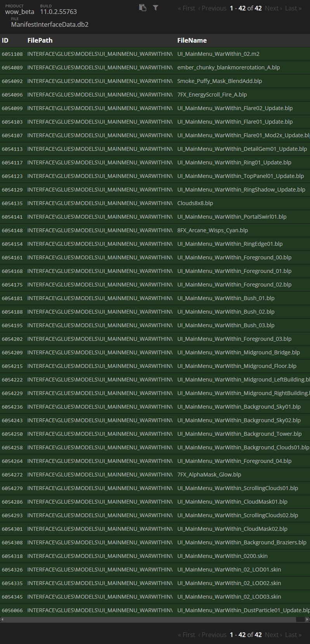This screenshot has height=644, width=310.
Task: Click UI_MainMenu_WarWithin_Background_Sky02.blp
Action: point(239,420)
